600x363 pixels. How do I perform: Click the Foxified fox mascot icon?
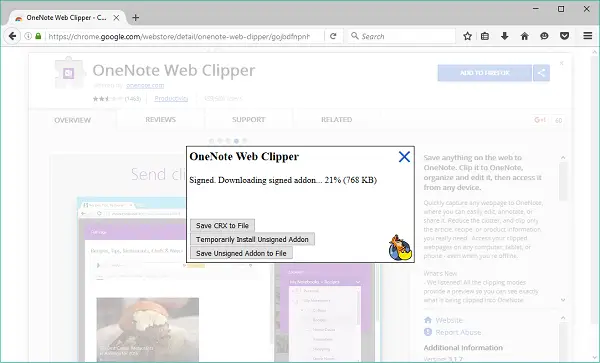[x=400, y=248]
